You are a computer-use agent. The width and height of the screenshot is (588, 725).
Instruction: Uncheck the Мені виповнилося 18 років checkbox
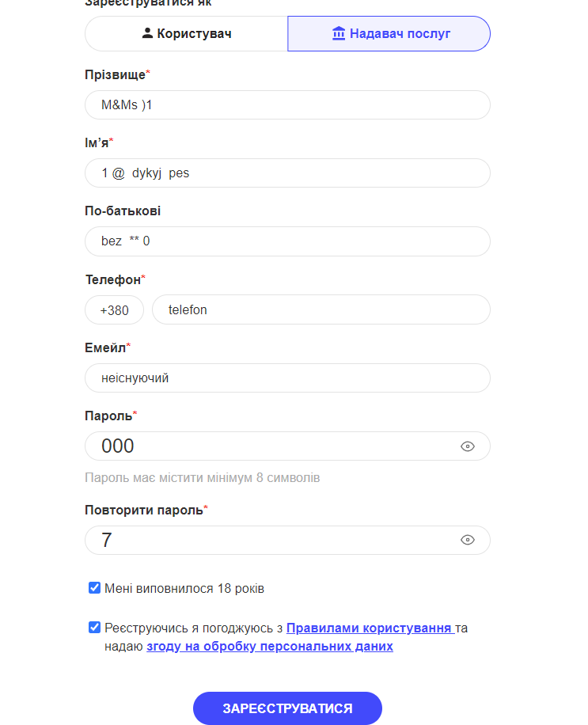[x=94, y=588]
